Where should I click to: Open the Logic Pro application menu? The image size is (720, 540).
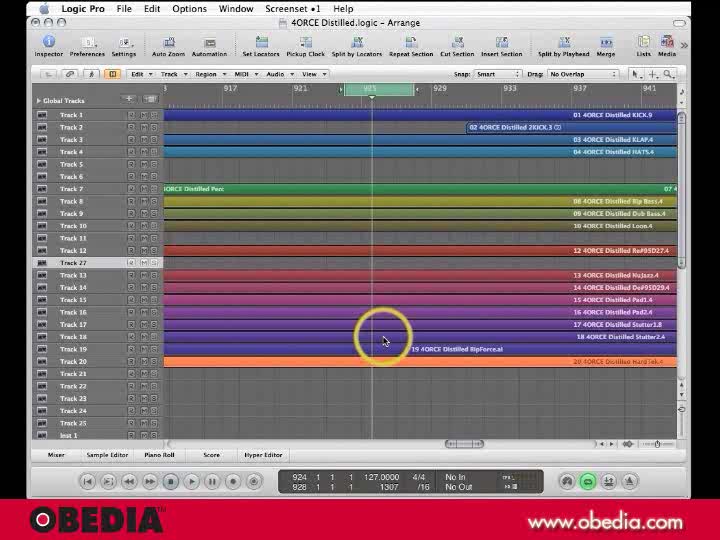83,9
